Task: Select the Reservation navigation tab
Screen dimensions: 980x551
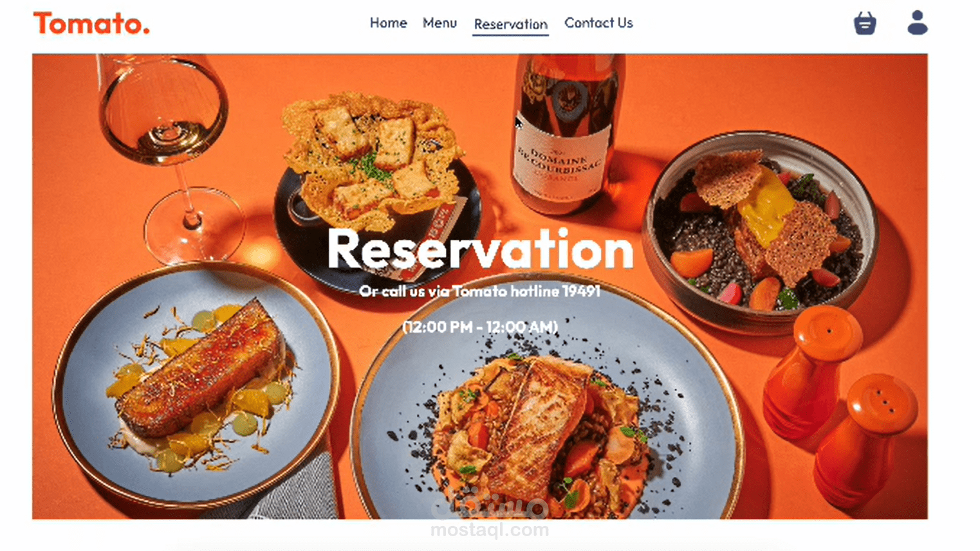Action: coord(510,24)
